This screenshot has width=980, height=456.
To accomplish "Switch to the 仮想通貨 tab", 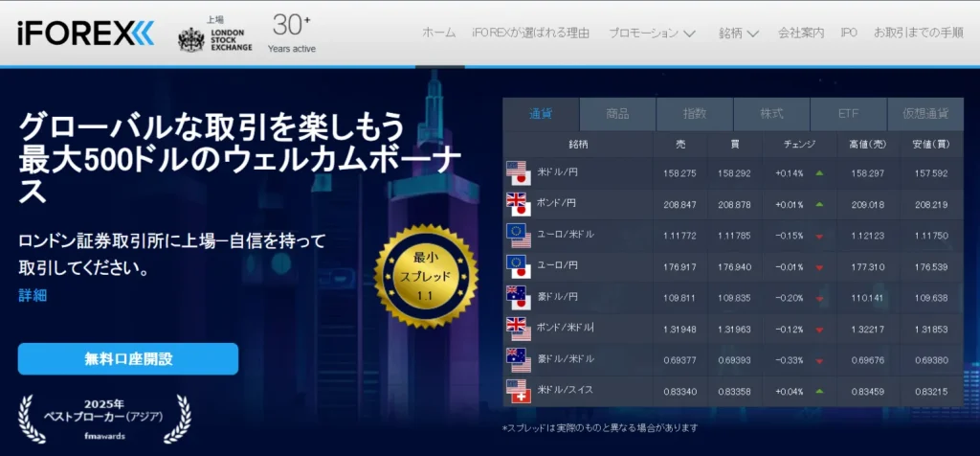I will coord(925,114).
